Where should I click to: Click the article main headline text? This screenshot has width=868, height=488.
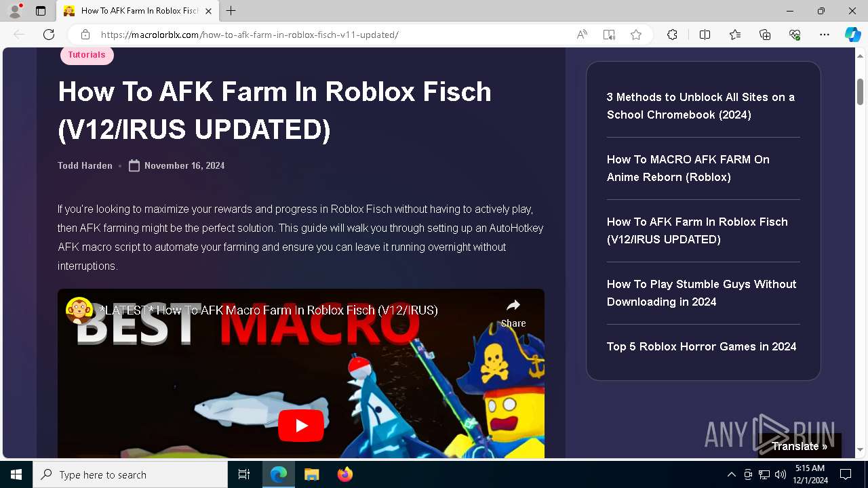[x=275, y=110]
